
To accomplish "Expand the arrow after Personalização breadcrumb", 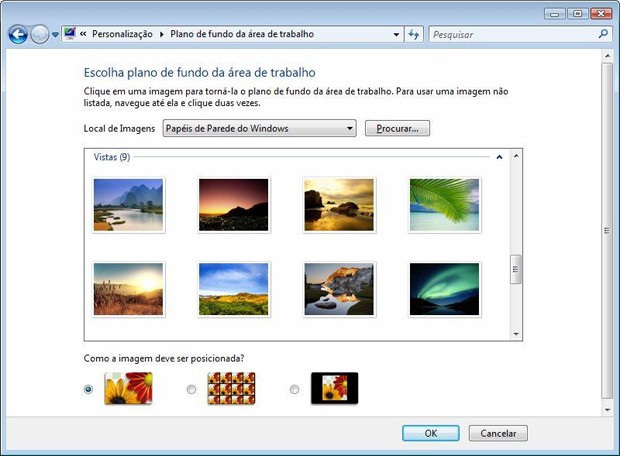I will tap(162, 34).
